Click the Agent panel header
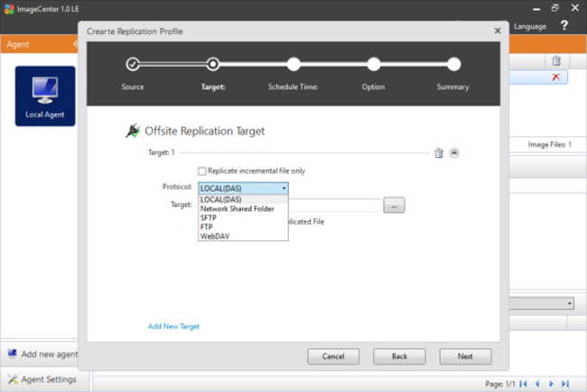 39,44
